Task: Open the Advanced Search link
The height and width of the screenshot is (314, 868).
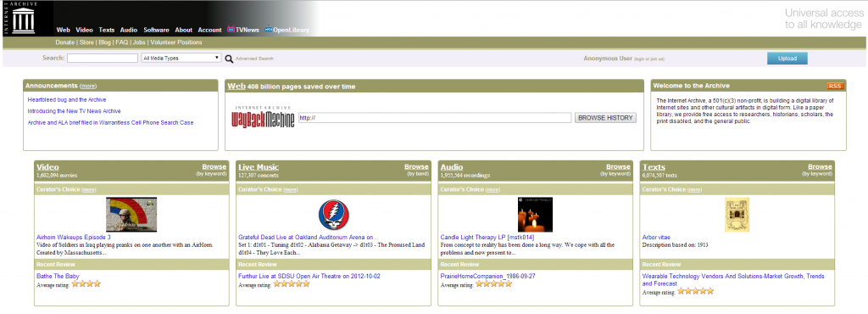Action: tap(254, 59)
